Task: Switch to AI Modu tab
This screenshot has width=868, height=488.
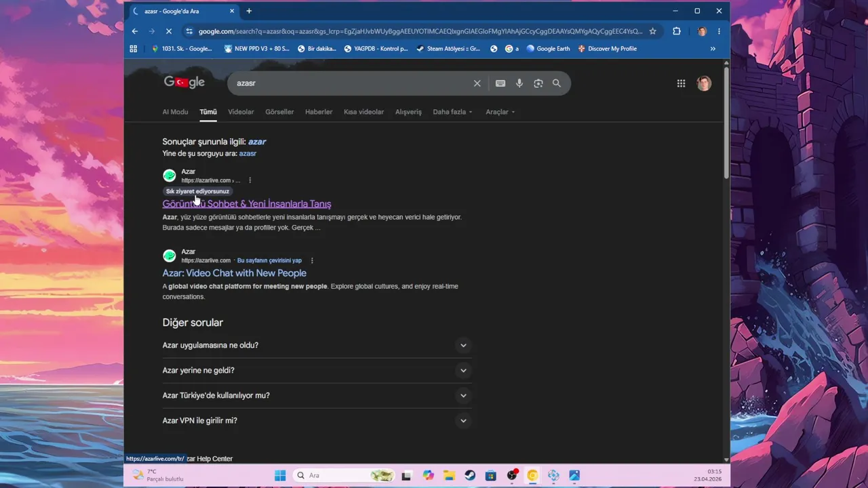Action: [x=175, y=112]
